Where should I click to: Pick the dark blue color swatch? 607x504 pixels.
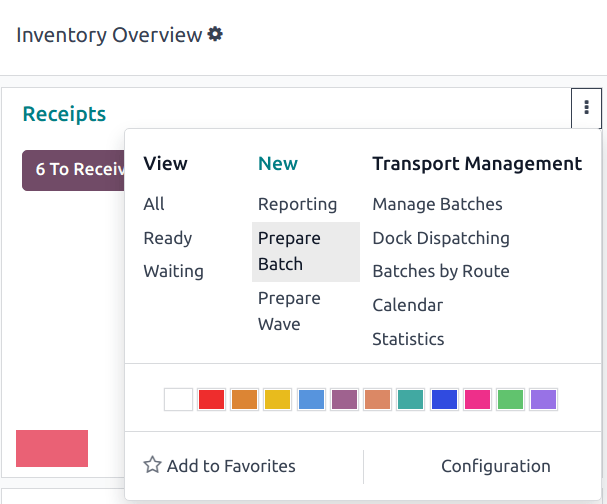tap(444, 400)
